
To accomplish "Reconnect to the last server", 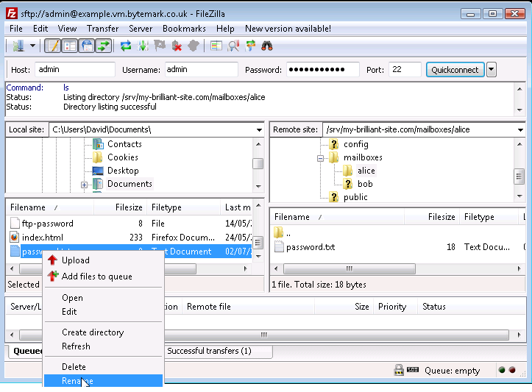I will [194, 46].
